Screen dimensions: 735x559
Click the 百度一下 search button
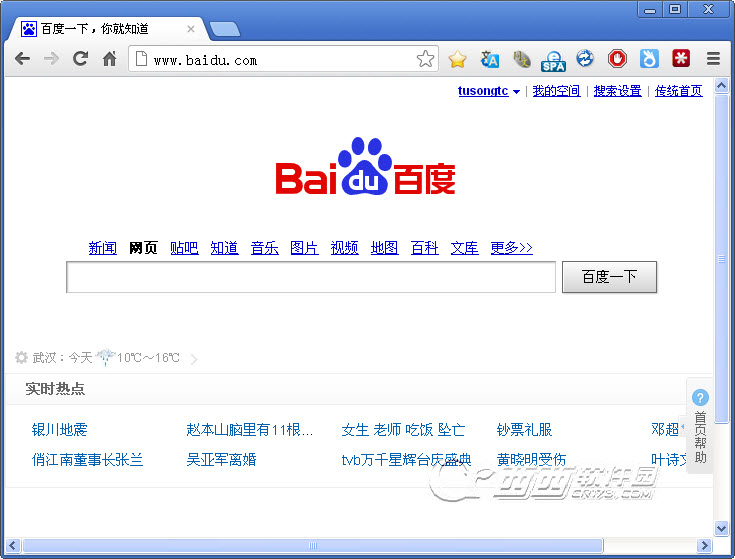click(x=609, y=277)
